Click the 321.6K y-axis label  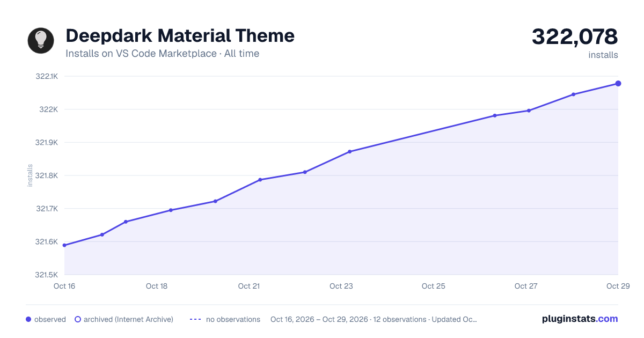pyautogui.click(x=46, y=242)
